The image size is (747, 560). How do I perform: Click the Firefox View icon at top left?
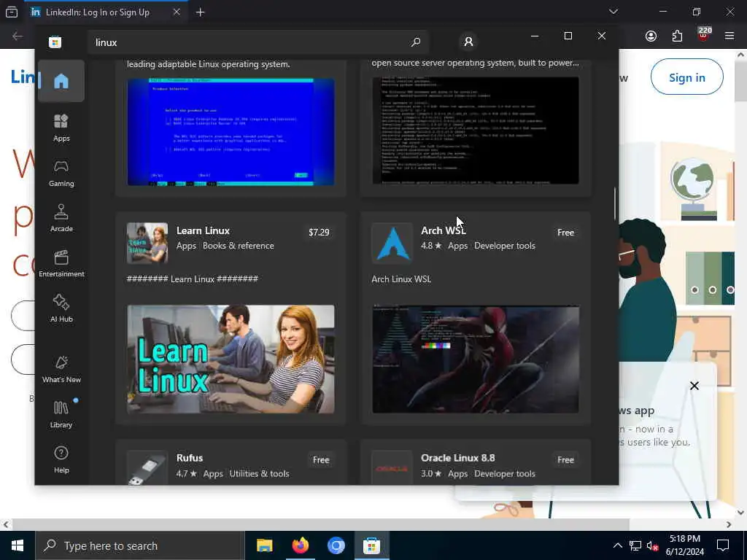(12, 12)
